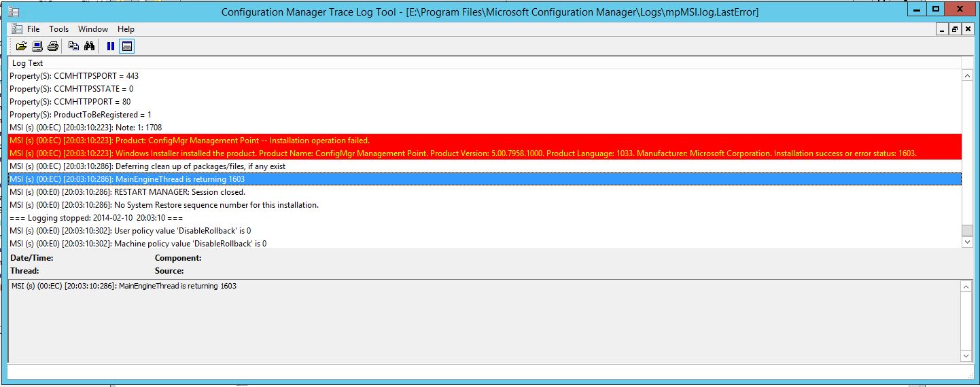Minimize the Trace Log Tool main window
This screenshot has width=980, height=387.
pos(918,9)
